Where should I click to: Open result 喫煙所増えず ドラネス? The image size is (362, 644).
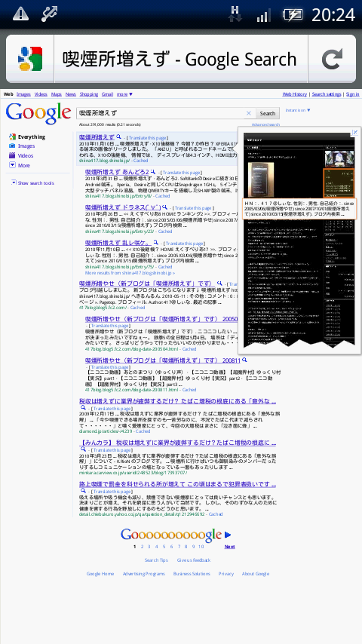pos(123,208)
